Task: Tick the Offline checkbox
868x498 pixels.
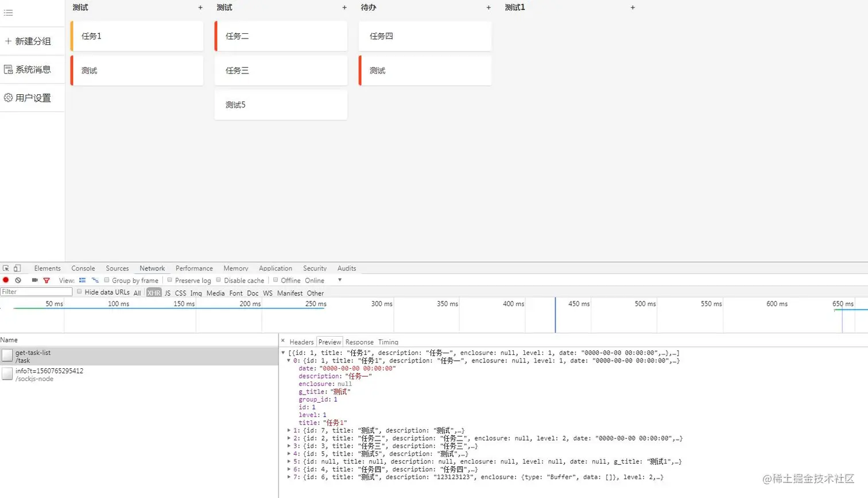Action: click(276, 280)
